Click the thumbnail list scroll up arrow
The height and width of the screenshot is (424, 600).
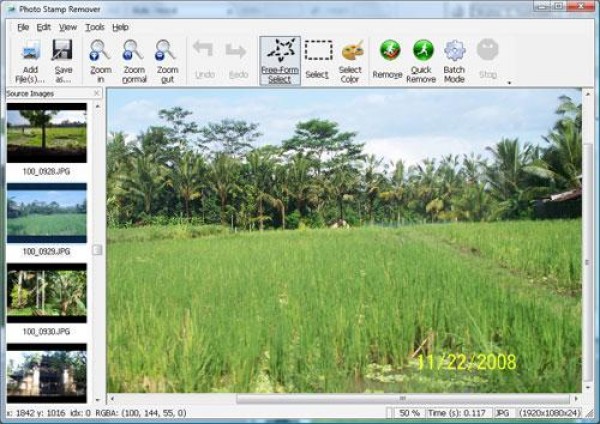(98, 106)
